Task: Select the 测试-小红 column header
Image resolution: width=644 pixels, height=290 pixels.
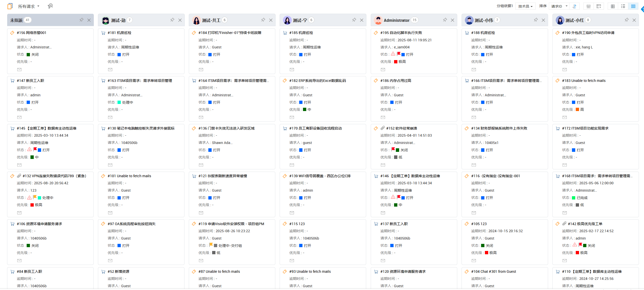Action: pos(574,20)
